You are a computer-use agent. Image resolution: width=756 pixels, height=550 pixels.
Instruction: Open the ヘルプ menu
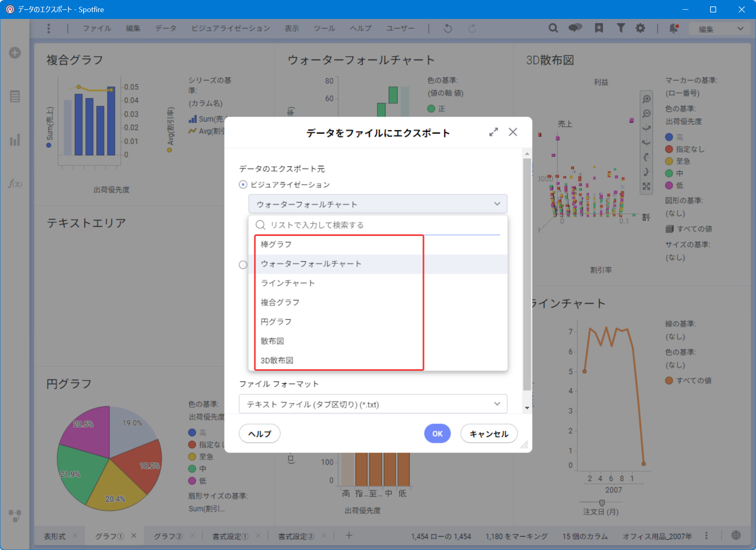[x=360, y=28]
